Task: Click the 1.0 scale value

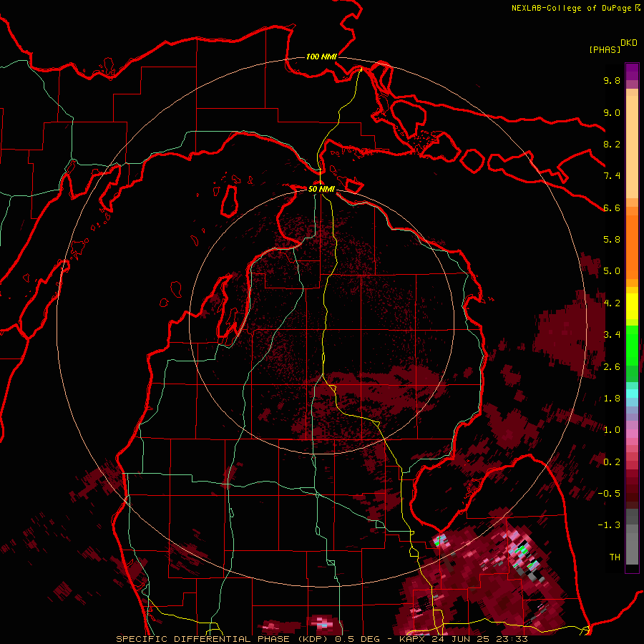Action: point(612,431)
